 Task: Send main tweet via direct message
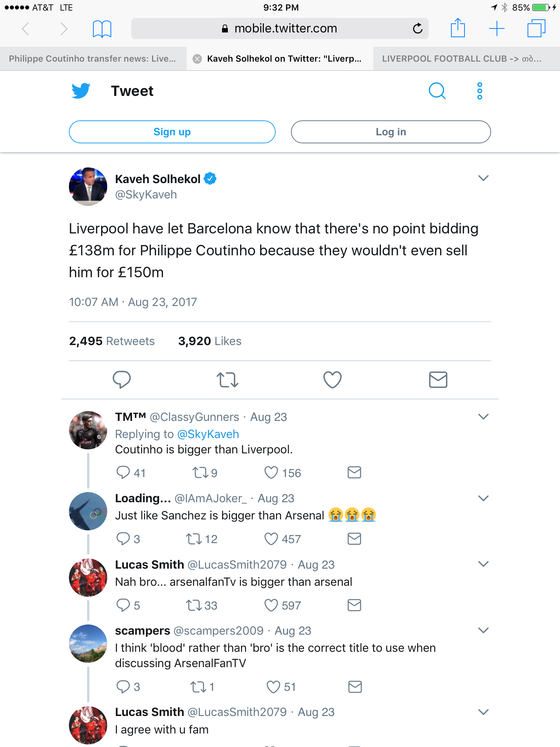coord(438,380)
